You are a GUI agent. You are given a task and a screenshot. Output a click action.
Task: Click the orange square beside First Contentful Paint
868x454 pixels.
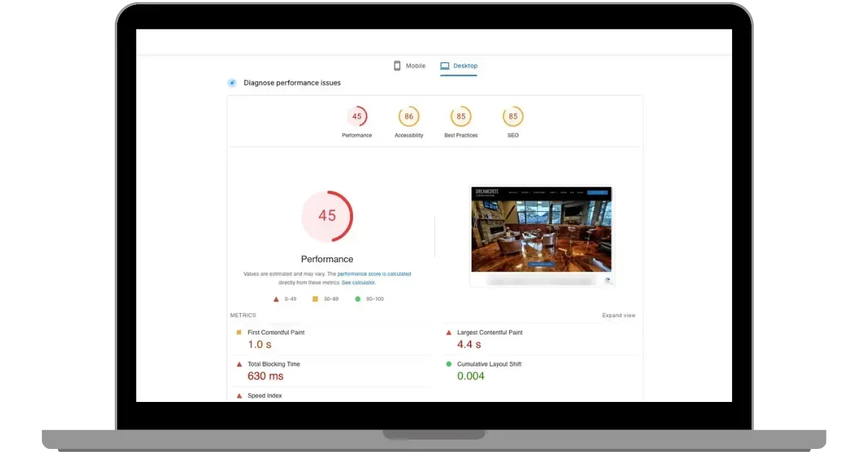point(239,333)
